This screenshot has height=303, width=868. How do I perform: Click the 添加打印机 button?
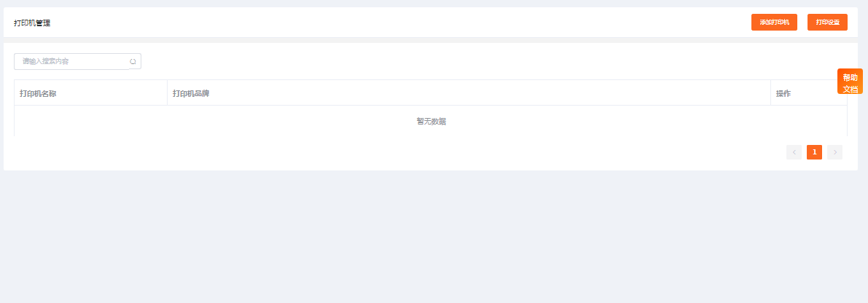tap(774, 22)
